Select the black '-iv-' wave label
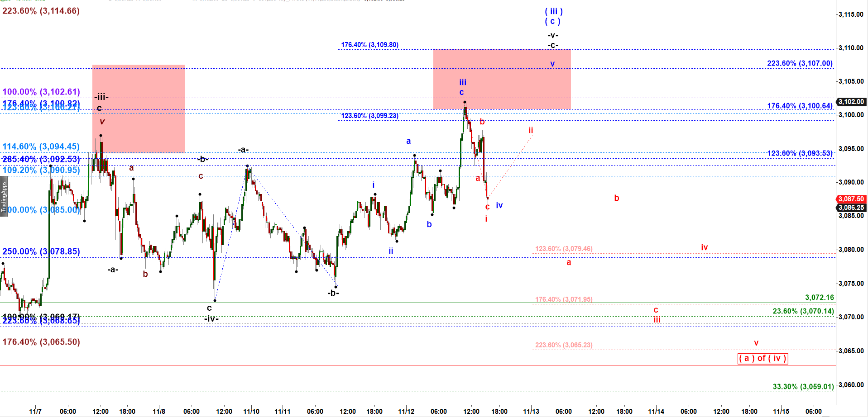The image size is (868, 417). [211, 319]
